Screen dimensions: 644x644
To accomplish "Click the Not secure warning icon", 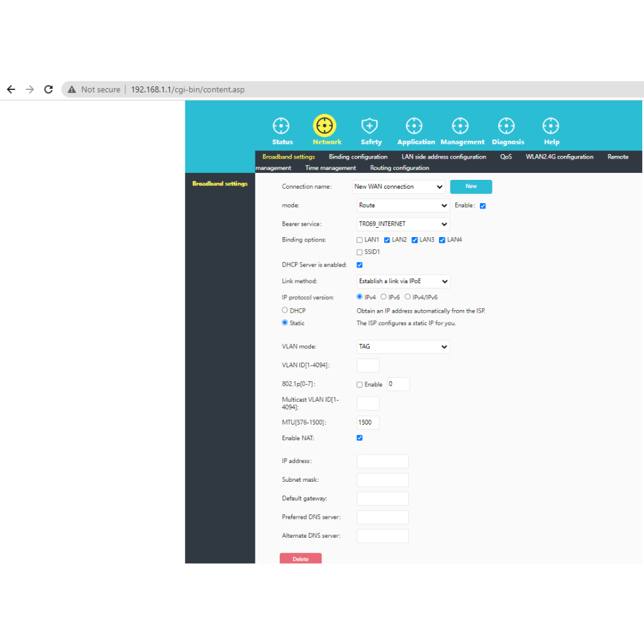I will pos(72,89).
